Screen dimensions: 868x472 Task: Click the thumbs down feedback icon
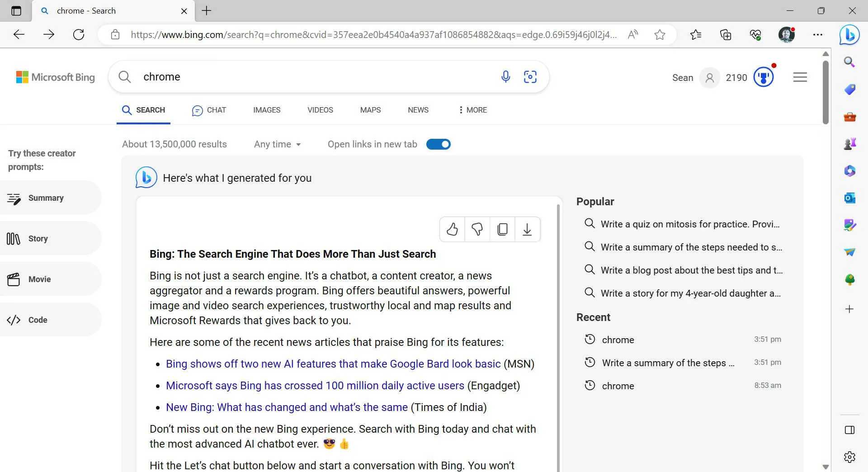477,230
